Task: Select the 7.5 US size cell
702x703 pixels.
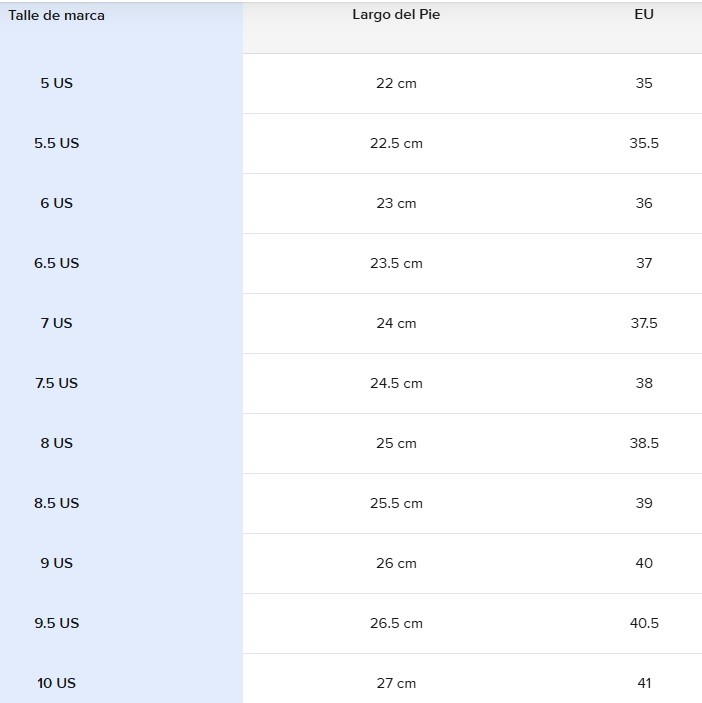Action: coord(57,383)
